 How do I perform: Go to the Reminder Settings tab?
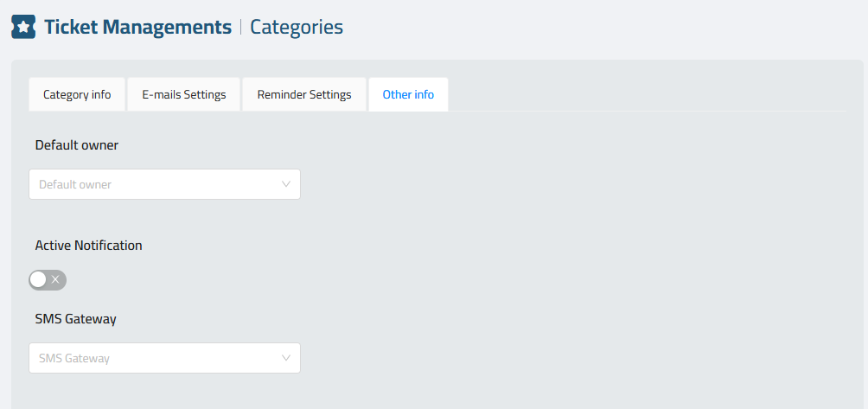point(304,94)
